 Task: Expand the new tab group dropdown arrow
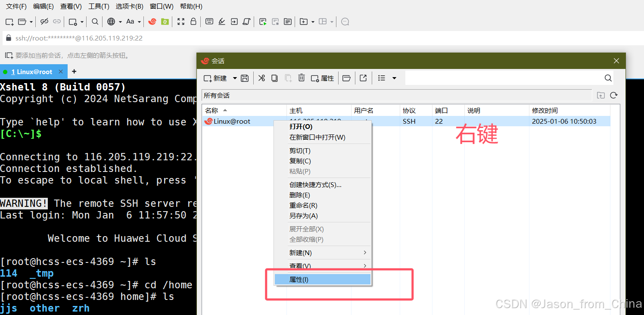pos(313,22)
